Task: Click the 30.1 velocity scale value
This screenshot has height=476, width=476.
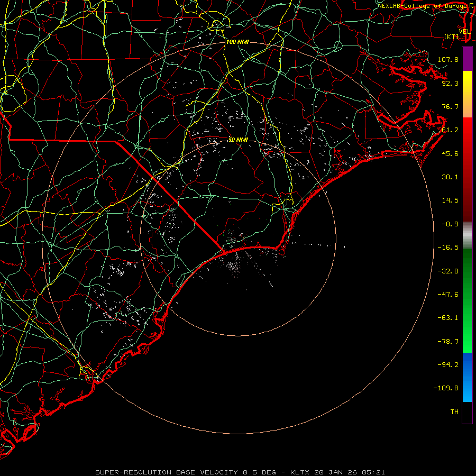Action: pyautogui.click(x=450, y=177)
